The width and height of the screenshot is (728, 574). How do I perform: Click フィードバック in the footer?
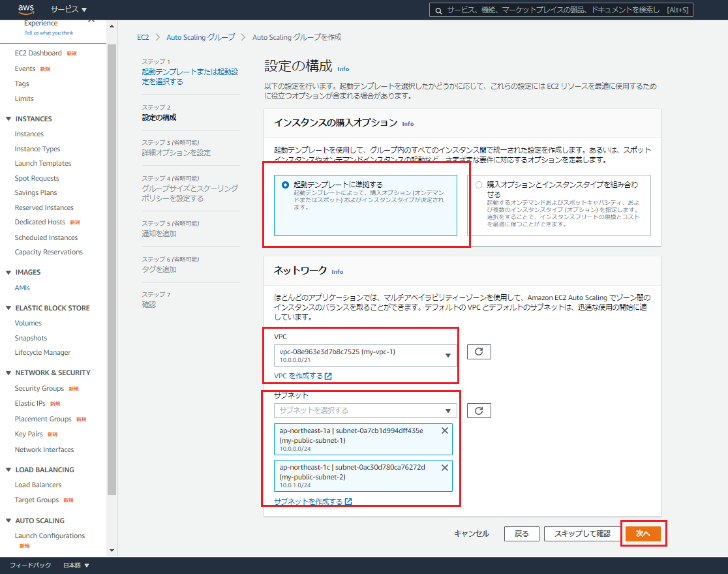[x=30, y=565]
